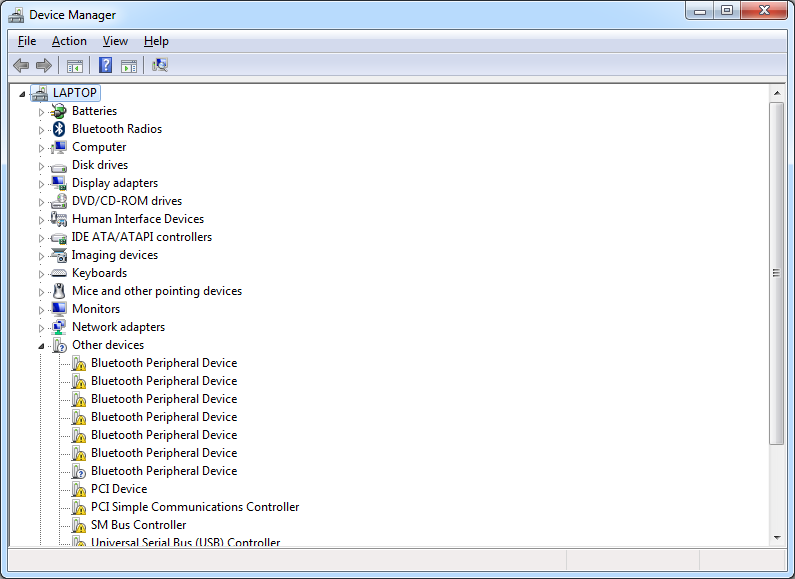Click the PCI Device warning icon
795x579 pixels.
(78, 489)
